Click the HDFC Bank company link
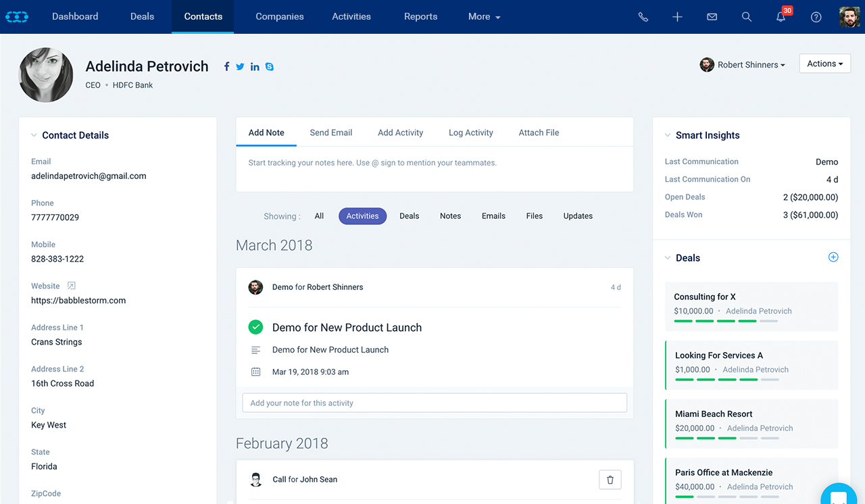This screenshot has height=504, width=865. (133, 85)
